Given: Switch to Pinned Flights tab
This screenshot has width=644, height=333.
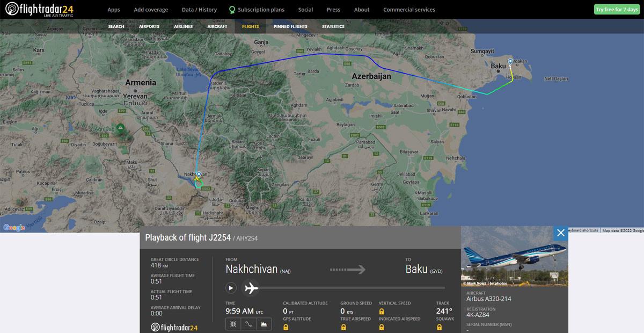Looking at the screenshot, I should point(290,26).
